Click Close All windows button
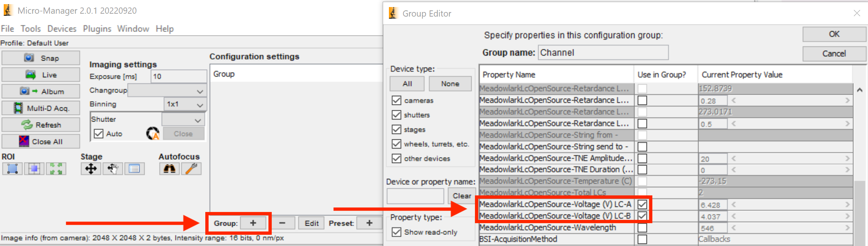The width and height of the screenshot is (868, 246). pyautogui.click(x=41, y=141)
